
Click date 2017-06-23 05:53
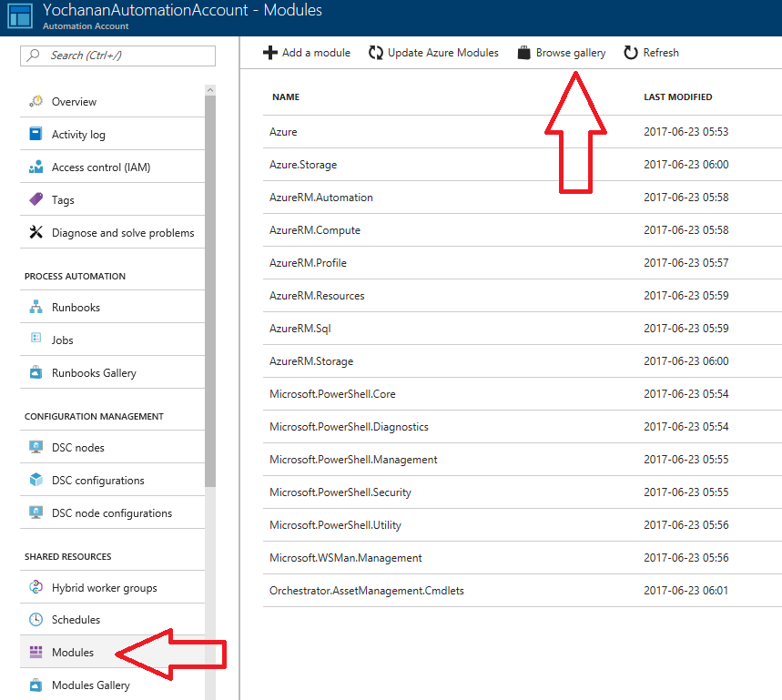pyautogui.click(x=686, y=132)
